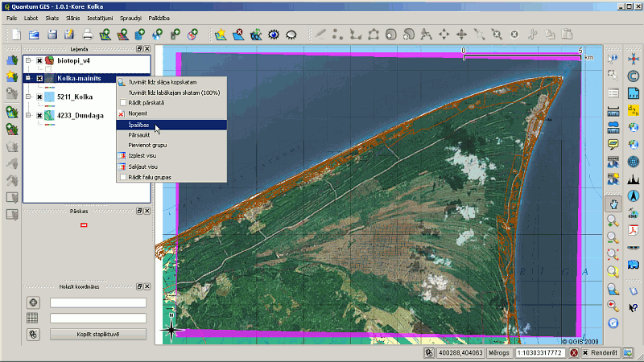This screenshot has width=644, height=362.
Task: Click the first coordinate input field
Action: click(x=98, y=302)
